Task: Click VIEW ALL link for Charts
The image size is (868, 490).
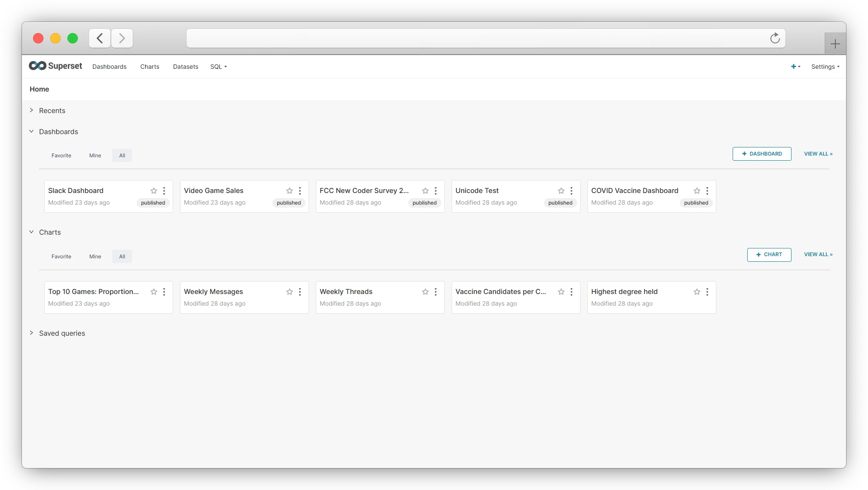Action: pos(818,254)
